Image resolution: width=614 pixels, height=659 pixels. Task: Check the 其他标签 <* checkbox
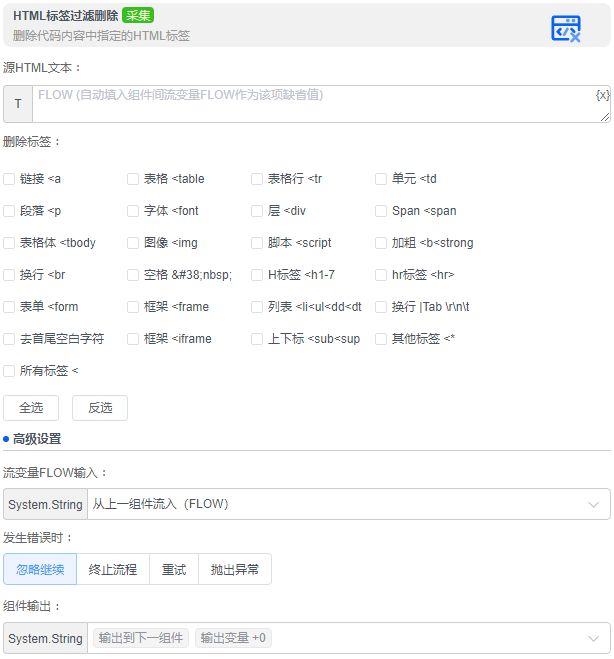(x=381, y=339)
